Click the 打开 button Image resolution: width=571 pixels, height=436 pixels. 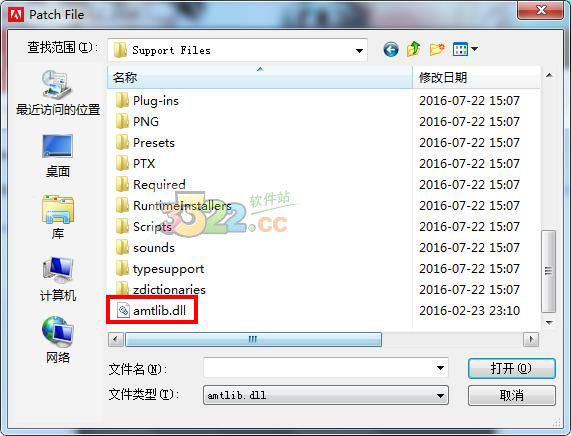[512, 368]
